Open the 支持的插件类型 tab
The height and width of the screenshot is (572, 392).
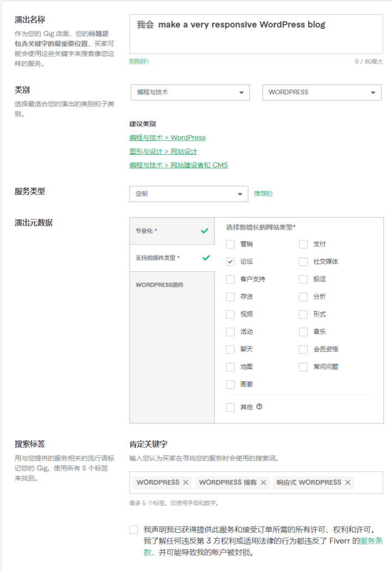172,258
